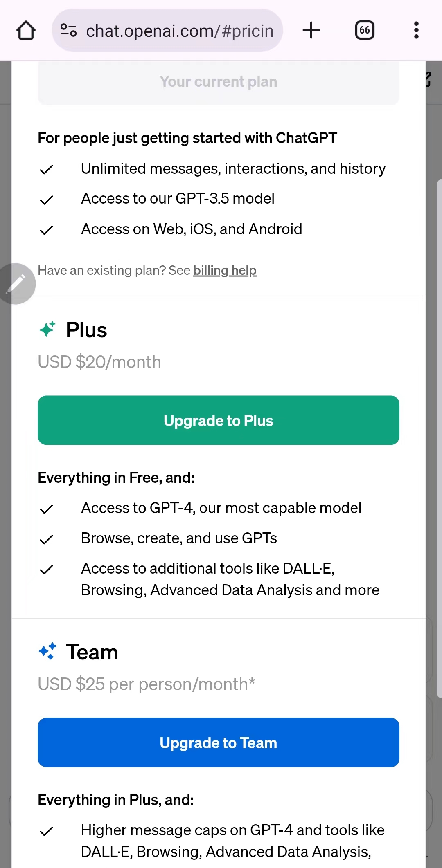The image size is (442, 868).
Task: Click checkmark beside Browse, create, use GPTs
Action: 46,539
